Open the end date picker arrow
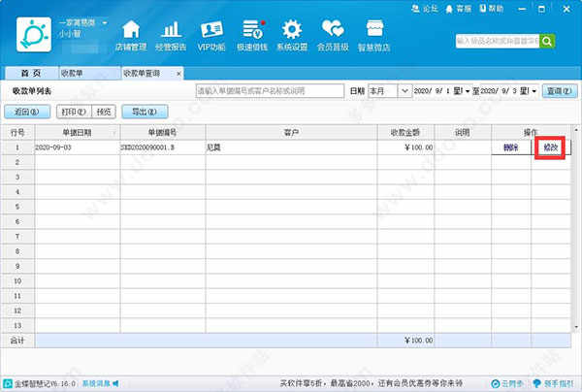 [534, 91]
